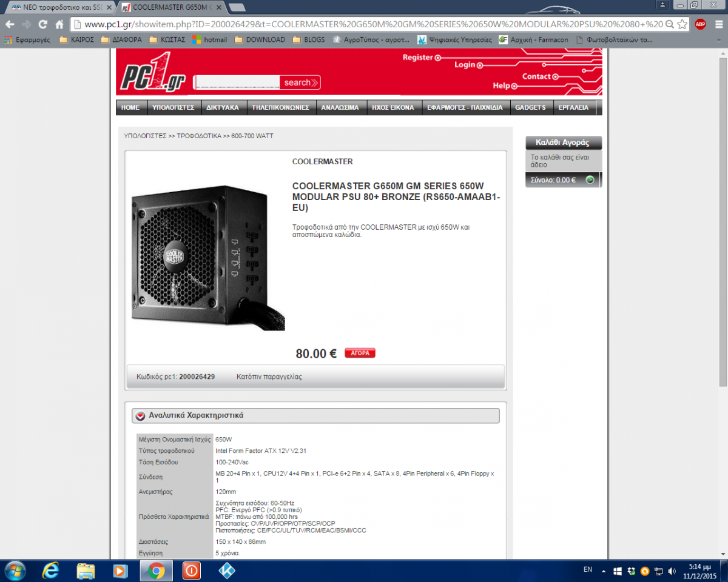
Task: Click the 600-700 WATT breadcrumb link
Action: (x=252, y=136)
